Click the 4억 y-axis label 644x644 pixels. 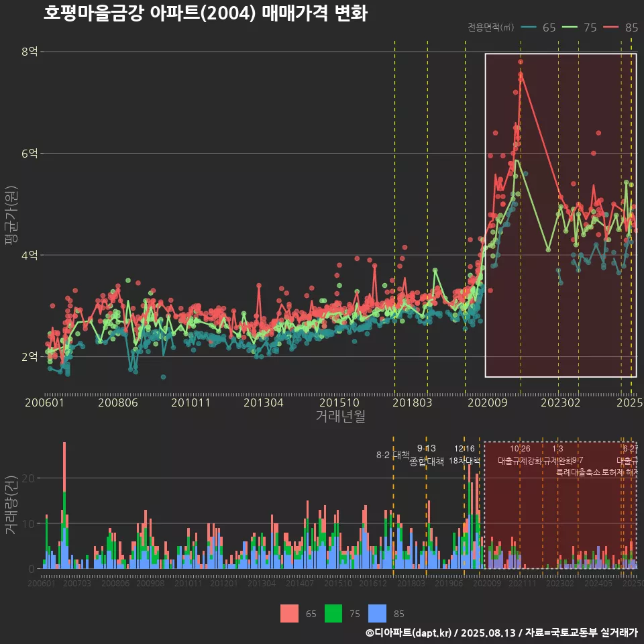click(30, 255)
